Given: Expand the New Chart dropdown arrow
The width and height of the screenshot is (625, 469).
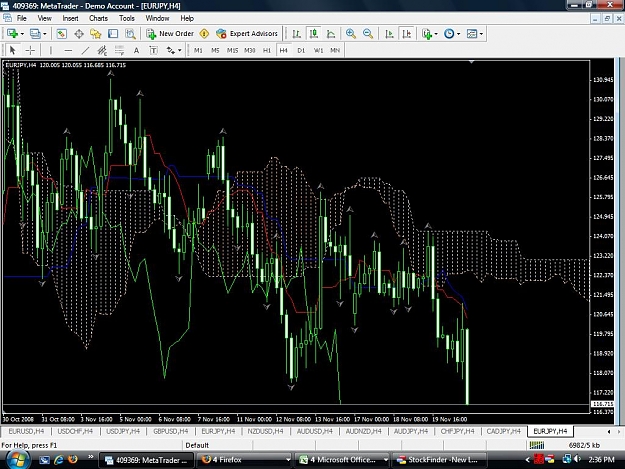Looking at the screenshot, I should coord(22,34).
